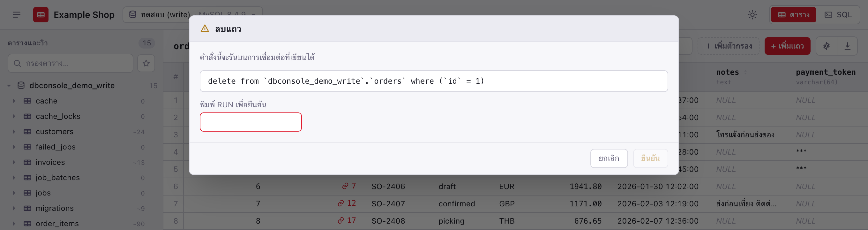Click the notes column header
This screenshot has width=868, height=230.
tap(728, 72)
